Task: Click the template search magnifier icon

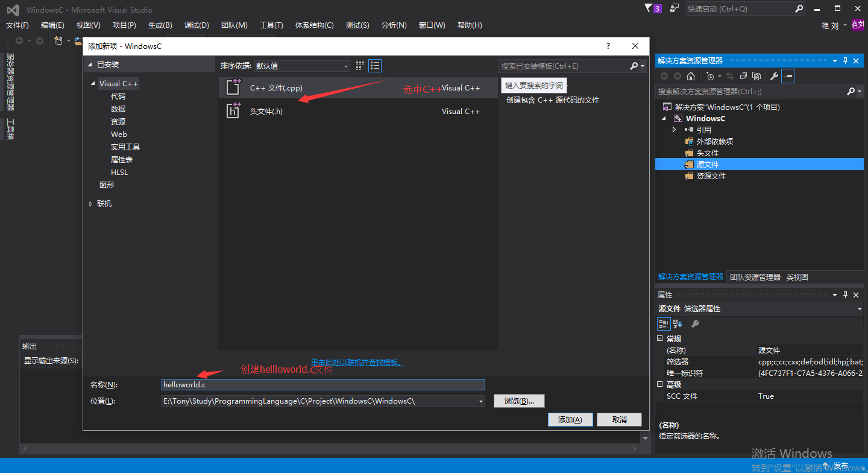Action: tap(634, 66)
